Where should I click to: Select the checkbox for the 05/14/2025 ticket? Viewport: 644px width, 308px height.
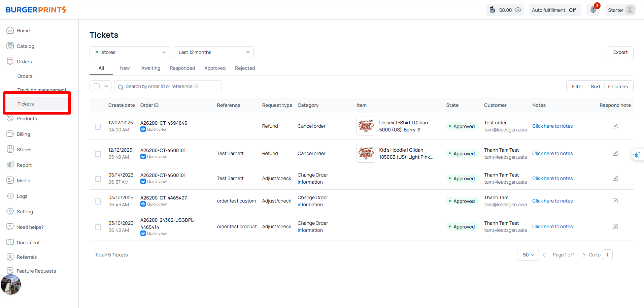(98, 179)
